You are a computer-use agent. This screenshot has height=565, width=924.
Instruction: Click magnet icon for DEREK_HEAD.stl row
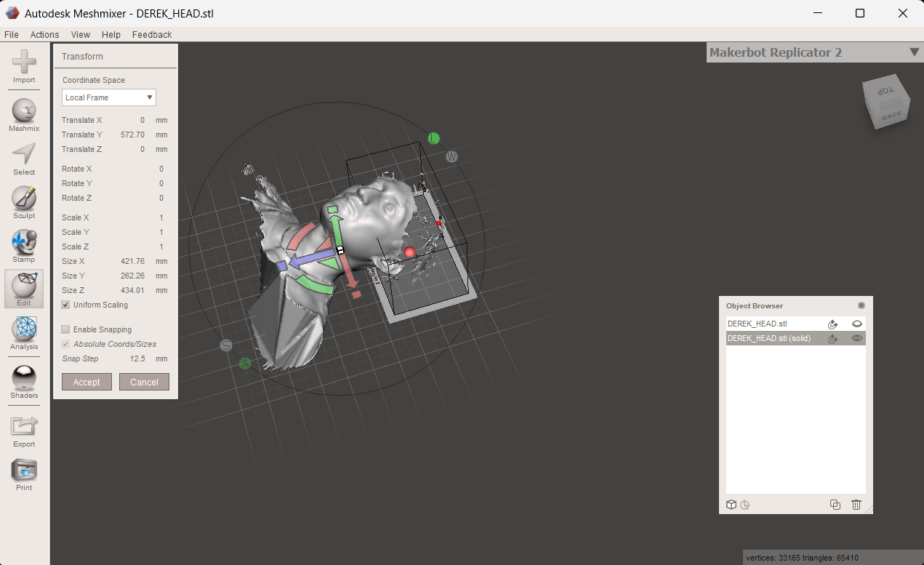pos(833,324)
